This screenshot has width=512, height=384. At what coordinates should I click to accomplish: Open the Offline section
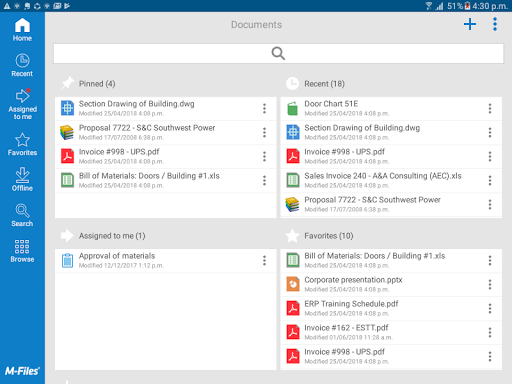click(22, 179)
